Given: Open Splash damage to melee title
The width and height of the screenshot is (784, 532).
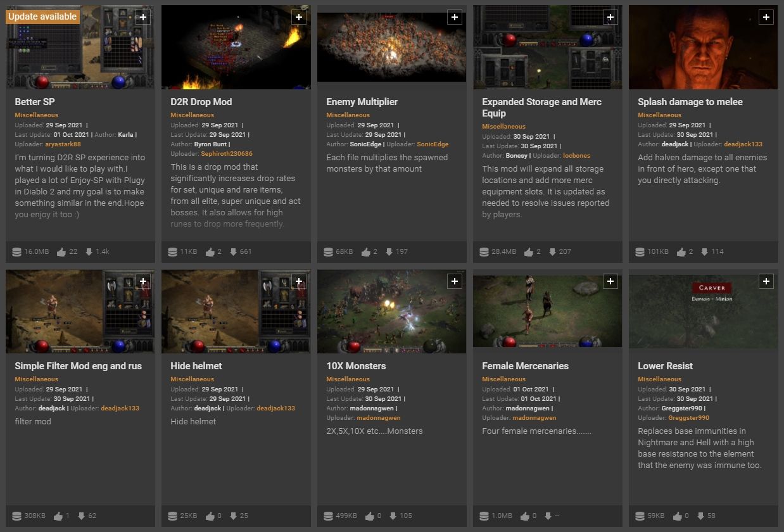Looking at the screenshot, I should point(690,102).
